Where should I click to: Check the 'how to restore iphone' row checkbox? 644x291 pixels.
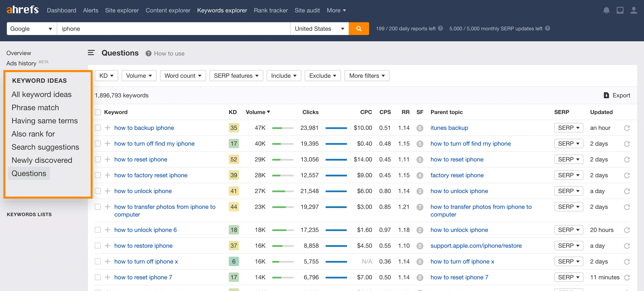tap(98, 246)
